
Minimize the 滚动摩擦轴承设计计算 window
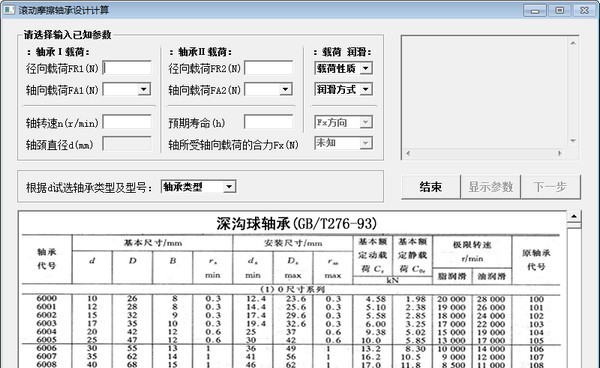[535, 11]
